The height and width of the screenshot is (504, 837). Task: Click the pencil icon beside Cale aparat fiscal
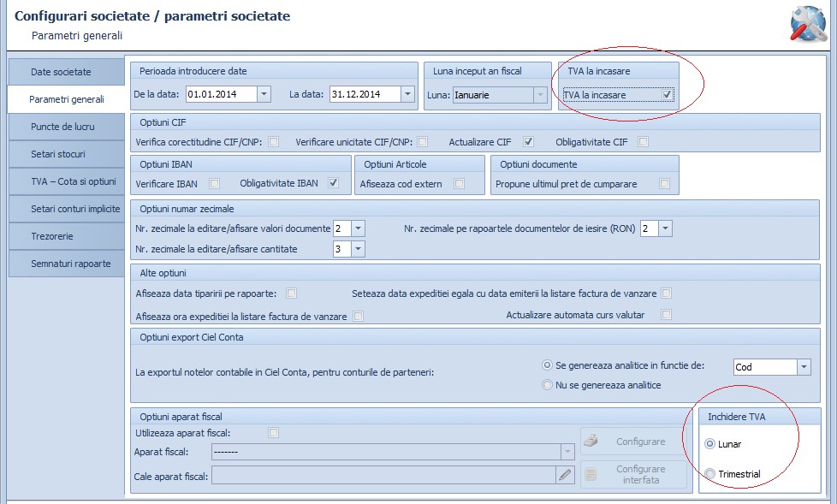coord(565,475)
